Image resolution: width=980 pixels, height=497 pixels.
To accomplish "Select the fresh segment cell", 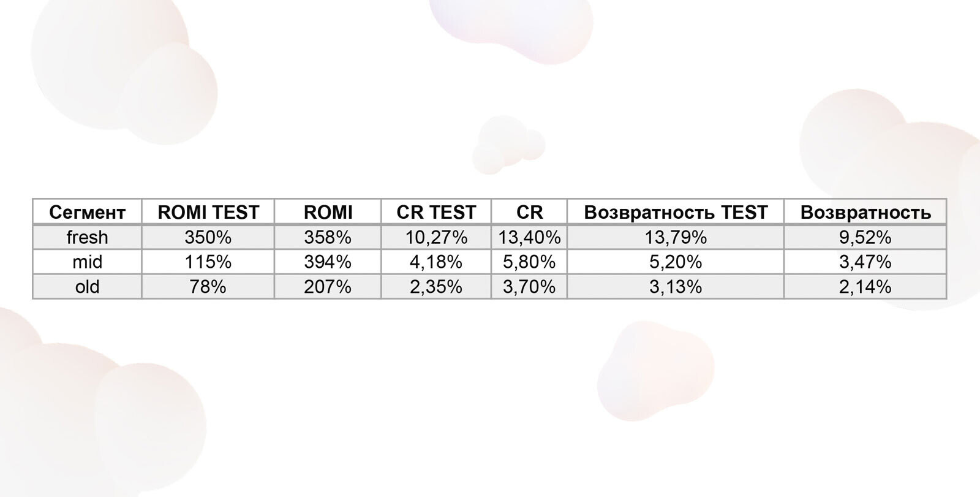I will tap(87, 237).
